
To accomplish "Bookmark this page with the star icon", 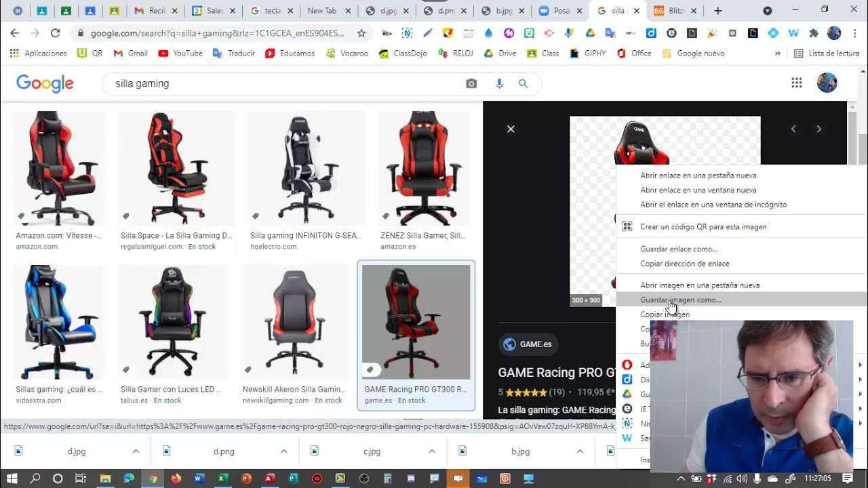I will pyautogui.click(x=361, y=33).
